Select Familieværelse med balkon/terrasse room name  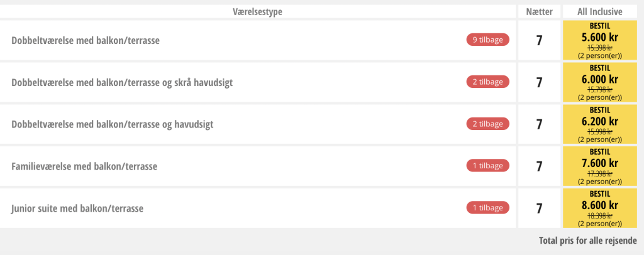click(x=84, y=166)
